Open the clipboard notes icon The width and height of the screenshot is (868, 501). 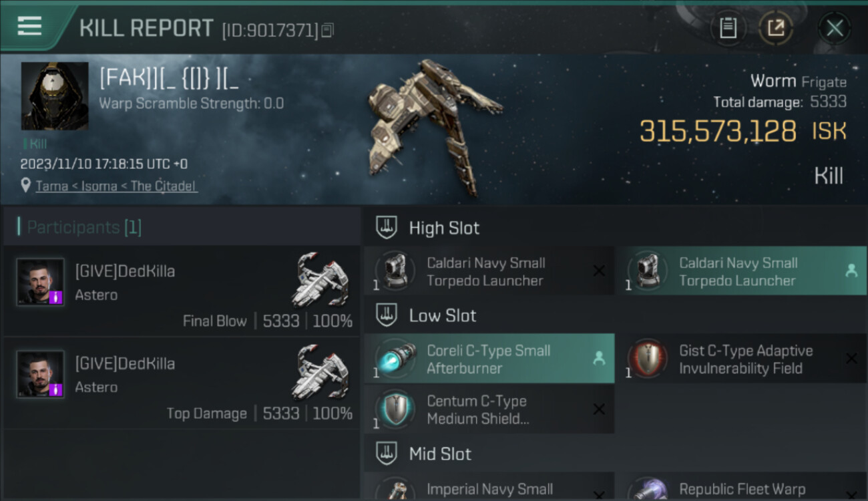[728, 28]
